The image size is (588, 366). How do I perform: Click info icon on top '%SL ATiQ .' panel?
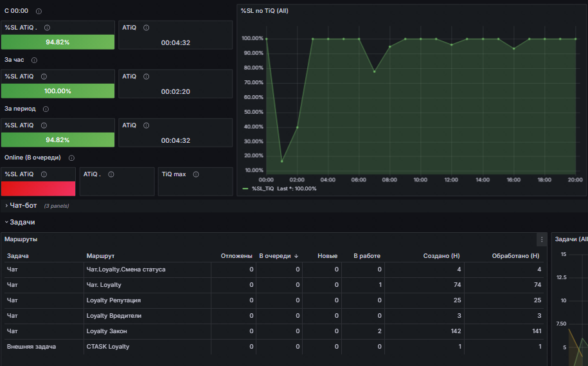[47, 28]
